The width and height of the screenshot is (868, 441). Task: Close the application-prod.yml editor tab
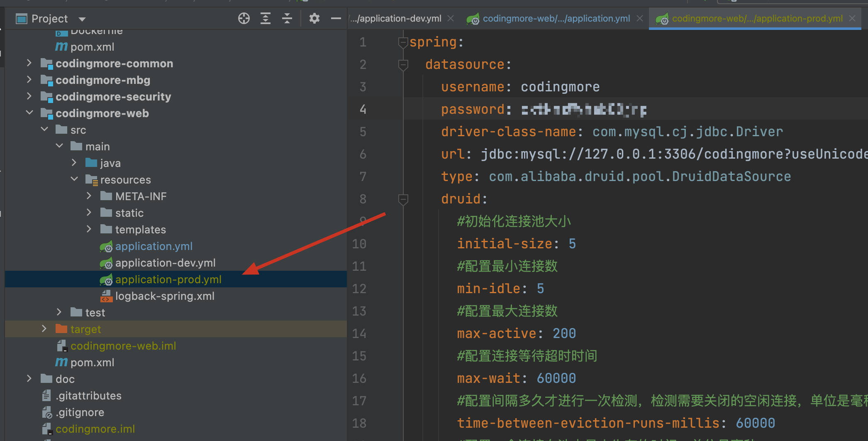point(852,18)
